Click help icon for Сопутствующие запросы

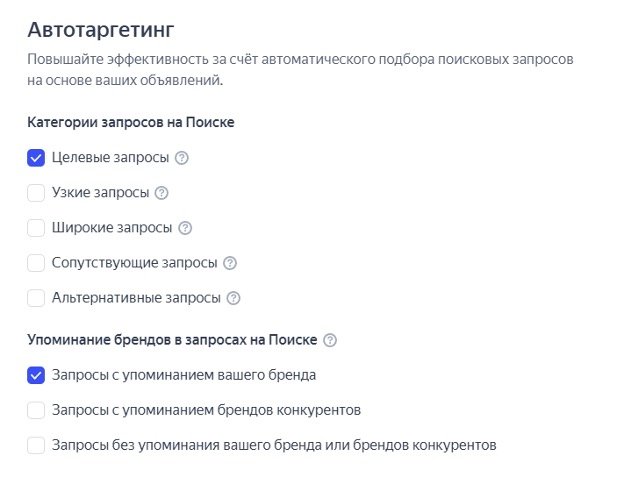point(230,263)
